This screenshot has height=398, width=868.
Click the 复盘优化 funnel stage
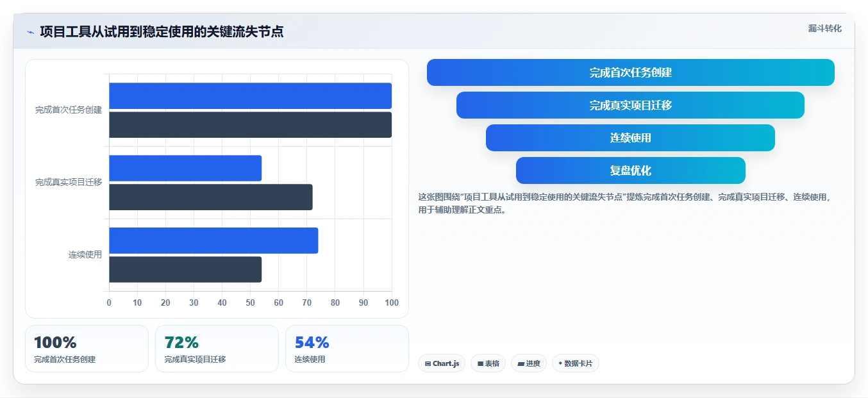[x=631, y=170]
